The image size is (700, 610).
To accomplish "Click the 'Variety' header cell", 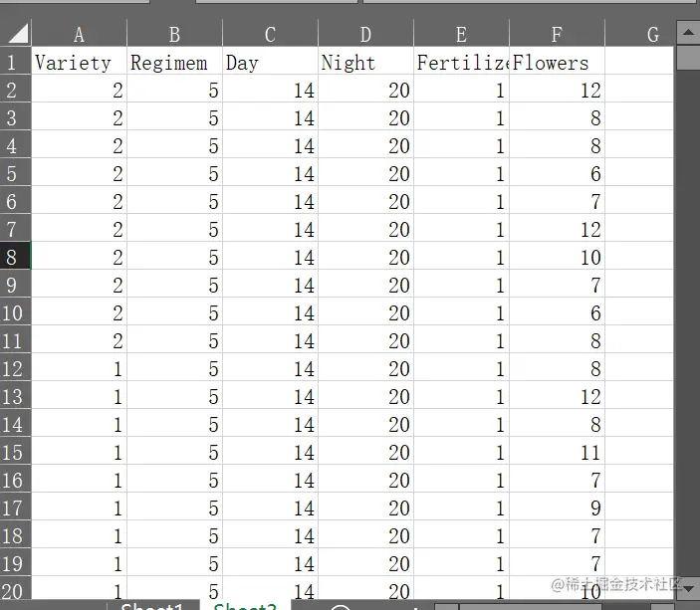I will coord(79,61).
